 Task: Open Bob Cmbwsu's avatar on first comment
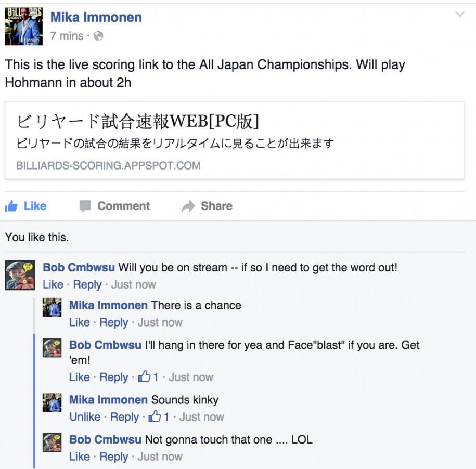pyautogui.click(x=20, y=275)
